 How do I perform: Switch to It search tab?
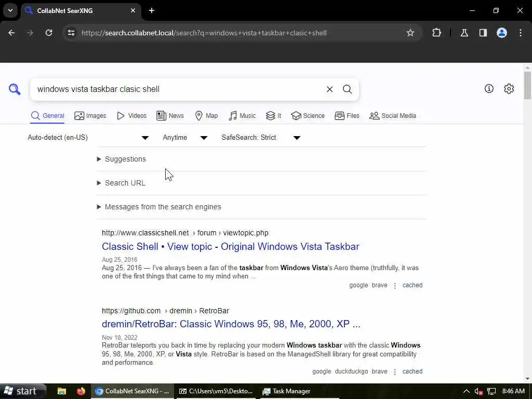click(x=273, y=116)
